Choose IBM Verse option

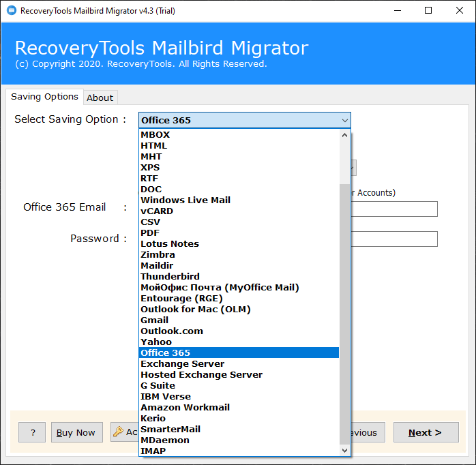click(239, 397)
